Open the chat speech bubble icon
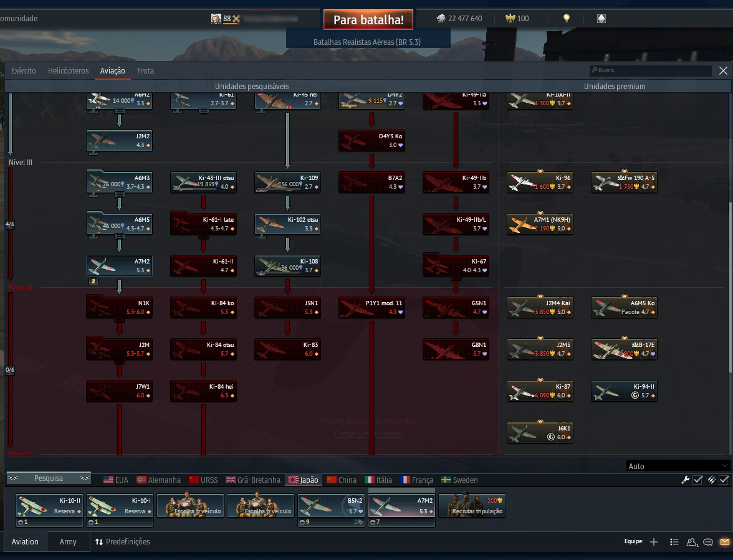 click(x=708, y=542)
